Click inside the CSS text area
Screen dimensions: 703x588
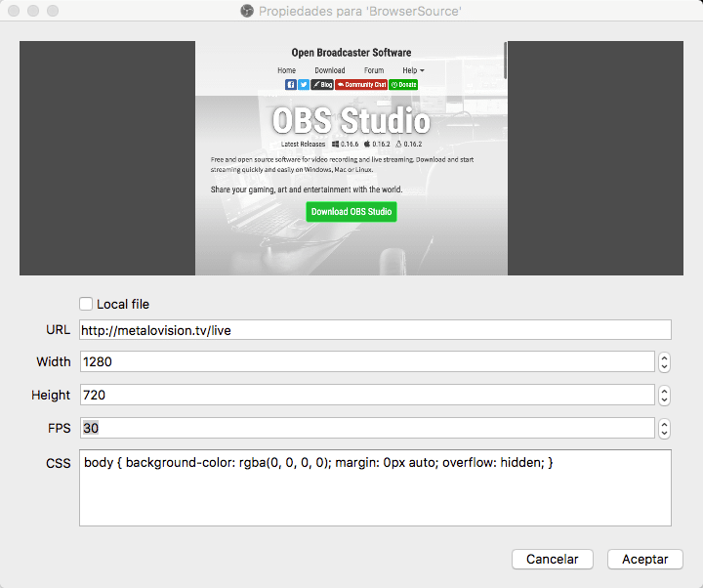(x=375, y=487)
